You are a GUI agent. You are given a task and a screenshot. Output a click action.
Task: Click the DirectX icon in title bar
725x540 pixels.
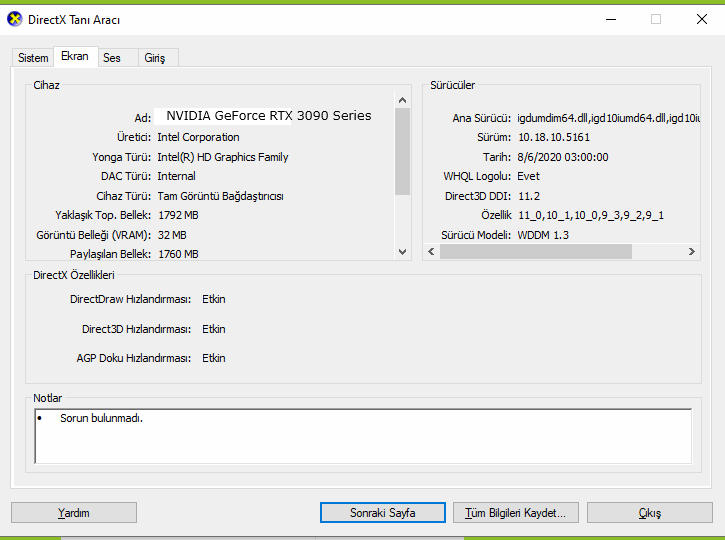click(x=15, y=19)
